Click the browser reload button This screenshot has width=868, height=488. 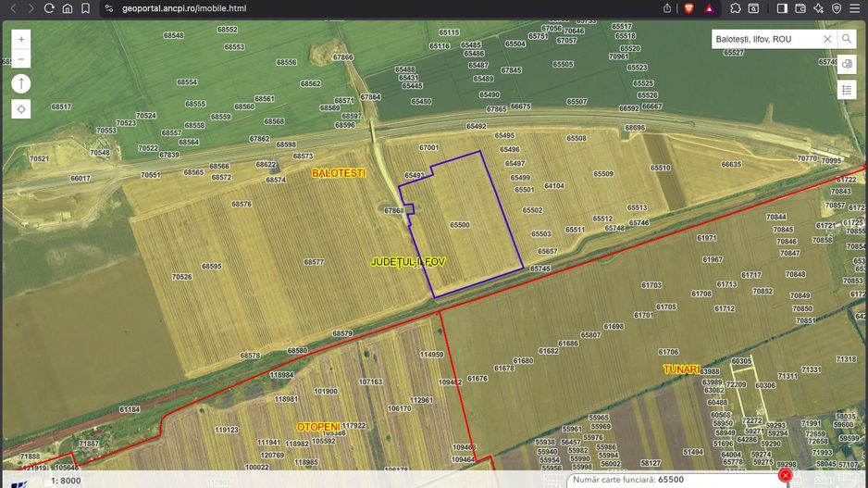point(49,8)
